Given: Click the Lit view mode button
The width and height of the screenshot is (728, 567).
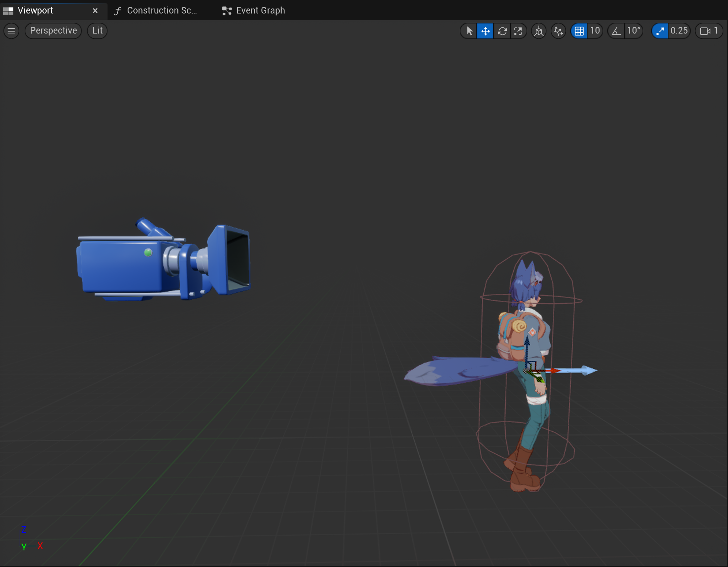Looking at the screenshot, I should coord(98,31).
